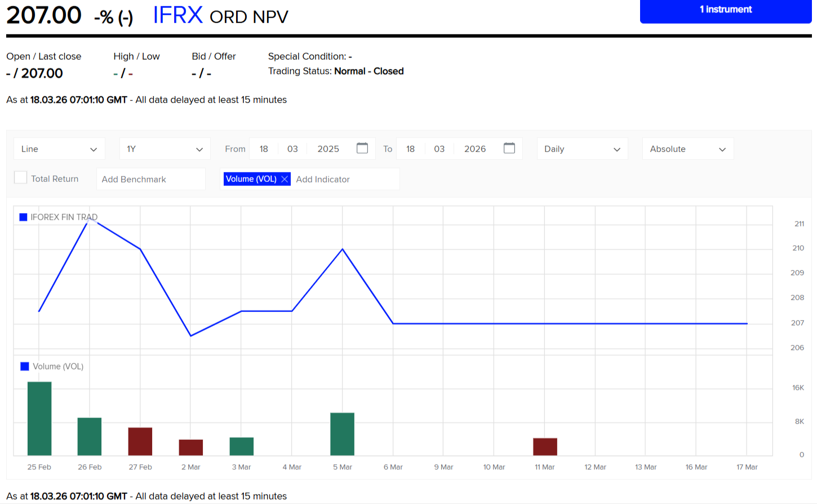Remove the Volume (VOL) indicator tag
The image size is (817, 504).
285,179
